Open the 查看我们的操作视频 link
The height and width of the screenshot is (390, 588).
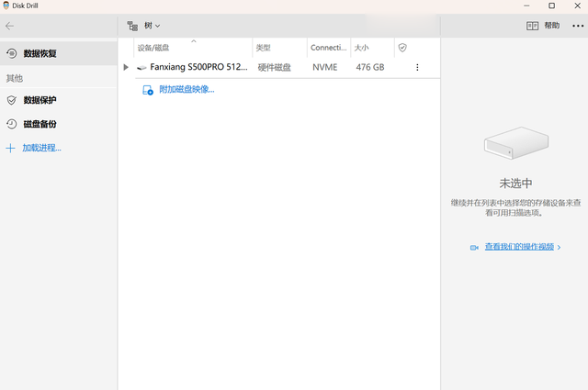tap(519, 247)
